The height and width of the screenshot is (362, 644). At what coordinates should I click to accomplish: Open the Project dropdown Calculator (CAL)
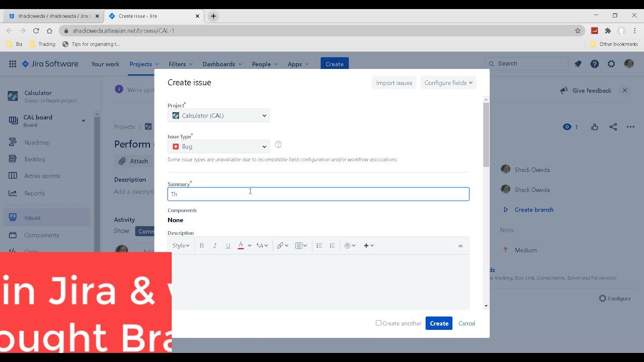(219, 116)
